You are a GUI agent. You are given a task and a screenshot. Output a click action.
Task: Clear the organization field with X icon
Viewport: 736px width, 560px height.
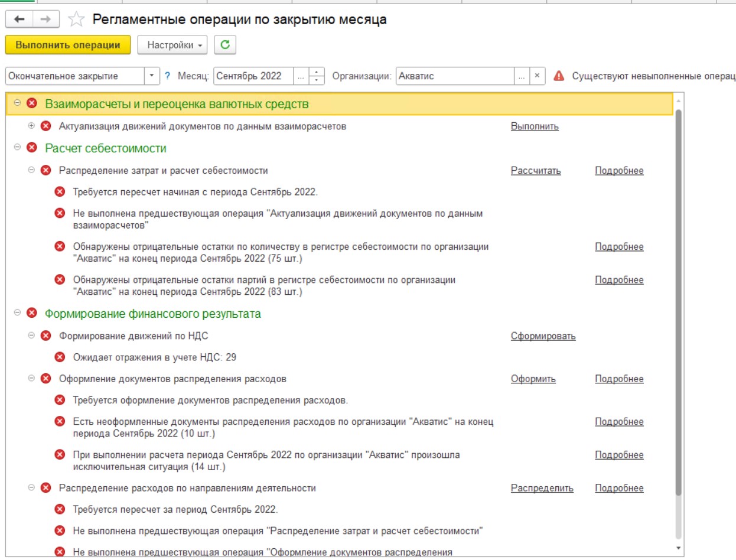537,76
